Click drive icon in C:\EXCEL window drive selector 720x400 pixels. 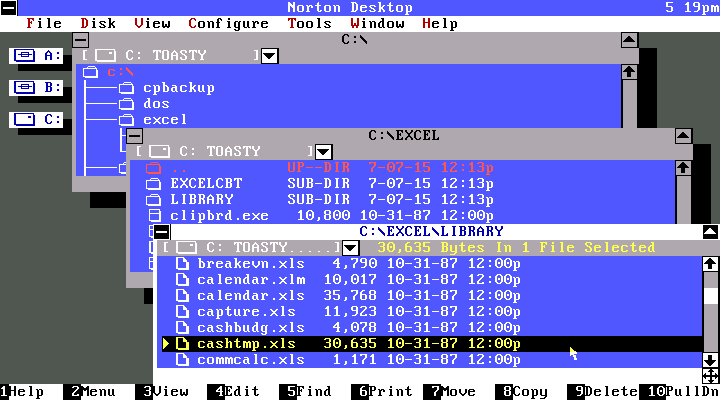(159, 152)
